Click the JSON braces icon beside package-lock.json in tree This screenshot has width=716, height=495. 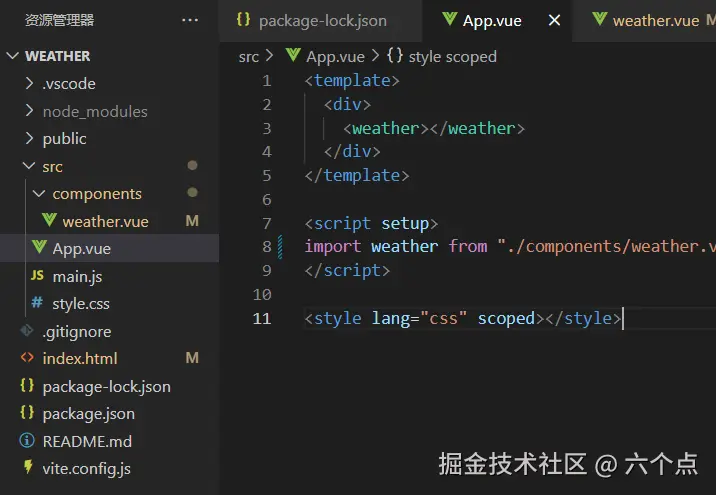coord(27,385)
